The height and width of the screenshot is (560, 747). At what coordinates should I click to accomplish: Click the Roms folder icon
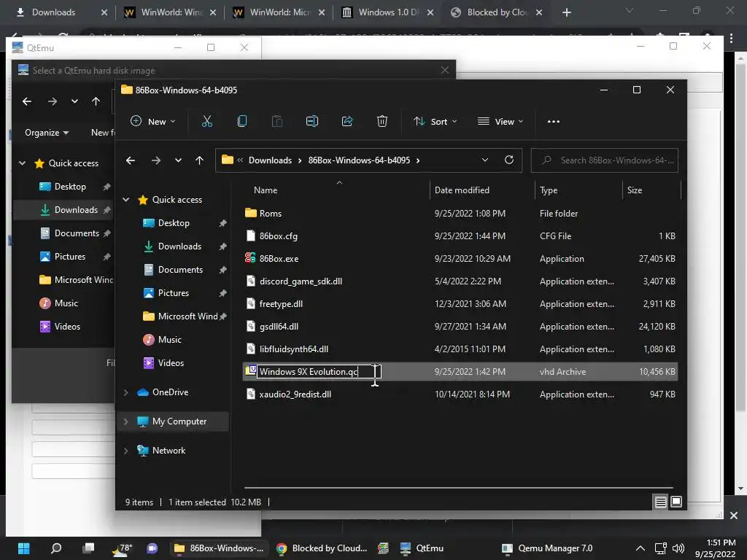click(251, 213)
